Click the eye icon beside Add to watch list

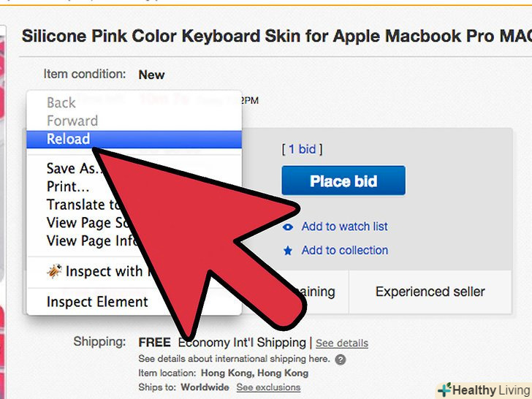[x=288, y=227]
